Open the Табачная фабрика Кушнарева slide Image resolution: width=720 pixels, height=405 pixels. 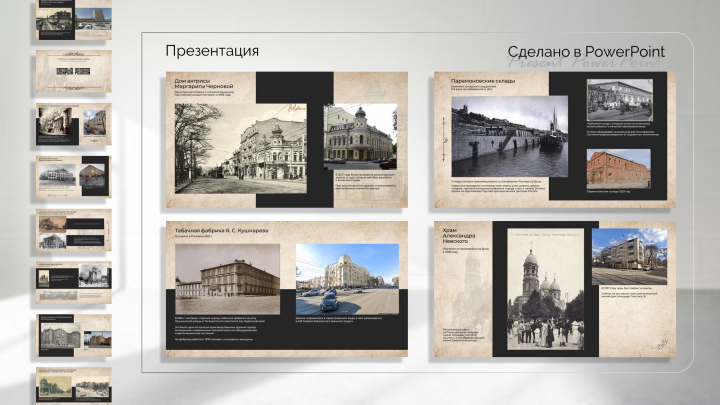[287, 289]
